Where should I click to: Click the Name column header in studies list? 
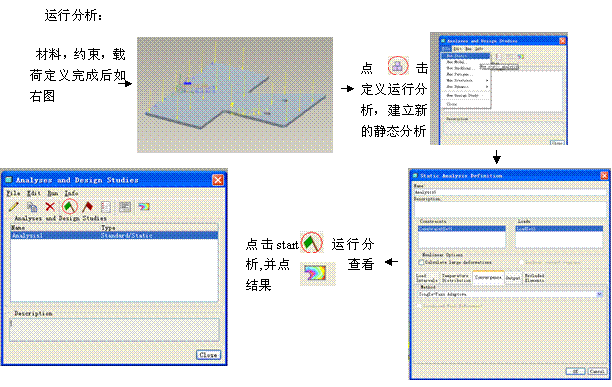pyautogui.click(x=18, y=227)
